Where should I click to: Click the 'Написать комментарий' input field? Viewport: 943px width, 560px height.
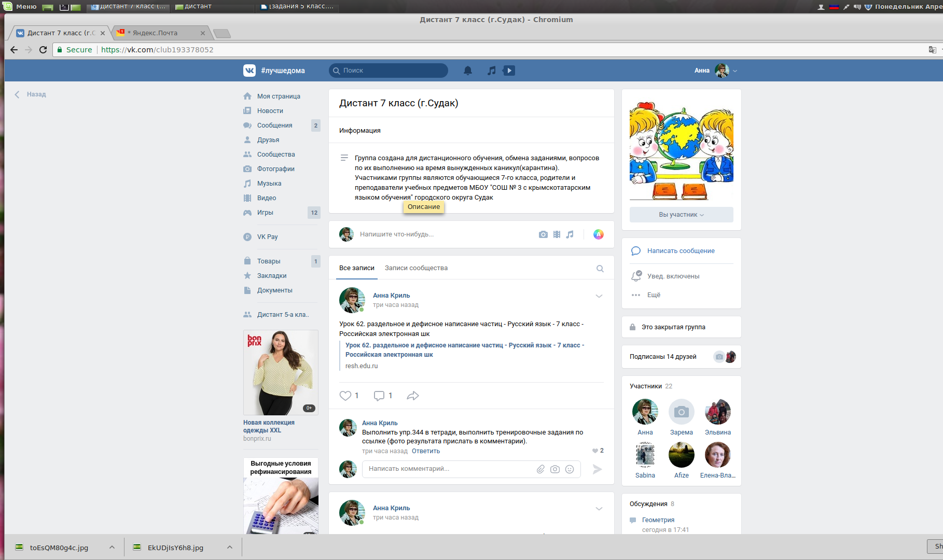446,469
